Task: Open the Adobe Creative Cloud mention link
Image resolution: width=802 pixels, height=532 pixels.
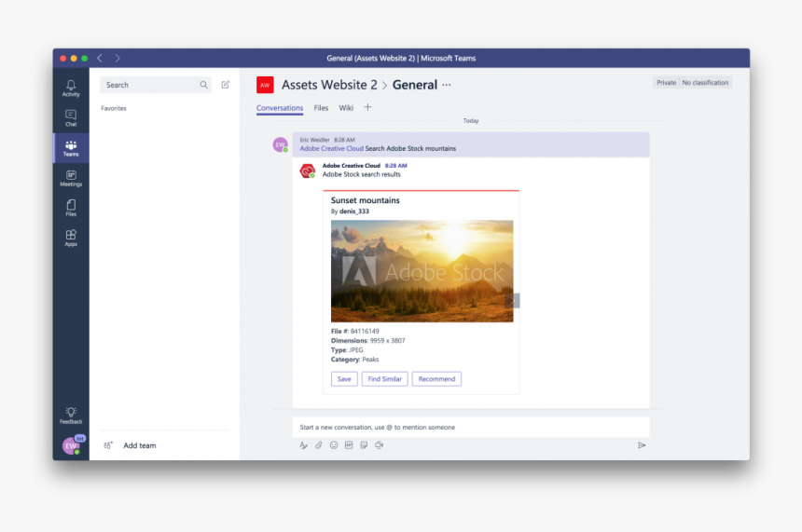Action: coord(331,149)
